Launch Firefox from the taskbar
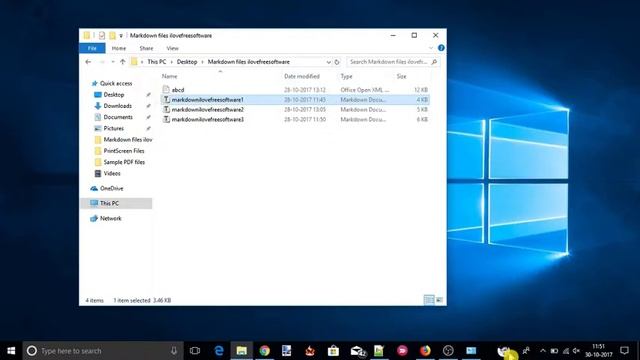Viewport: 640px width, 360px height. click(425, 351)
